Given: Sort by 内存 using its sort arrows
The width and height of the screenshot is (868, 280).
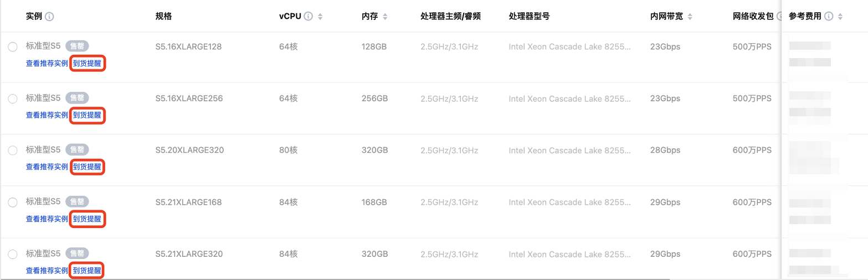Looking at the screenshot, I should pos(385,17).
